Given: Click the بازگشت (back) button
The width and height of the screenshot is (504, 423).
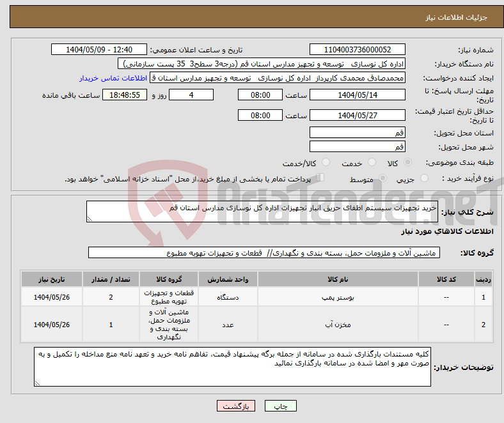Looking at the screenshot, I should (236, 406).
